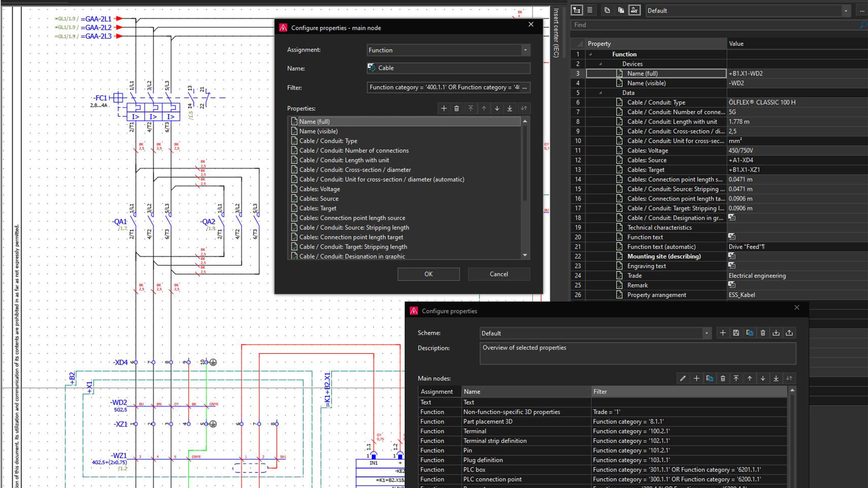868x488 pixels.
Task: Click the export scheme icon
Action: coord(789,333)
